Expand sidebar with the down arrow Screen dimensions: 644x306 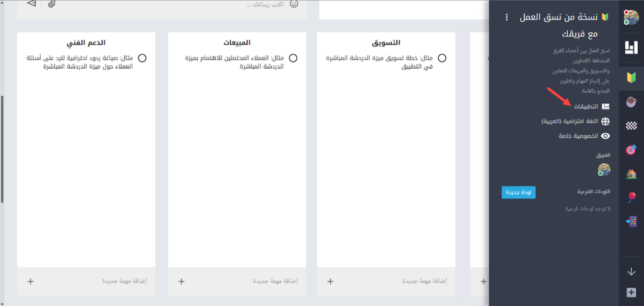pyautogui.click(x=631, y=272)
